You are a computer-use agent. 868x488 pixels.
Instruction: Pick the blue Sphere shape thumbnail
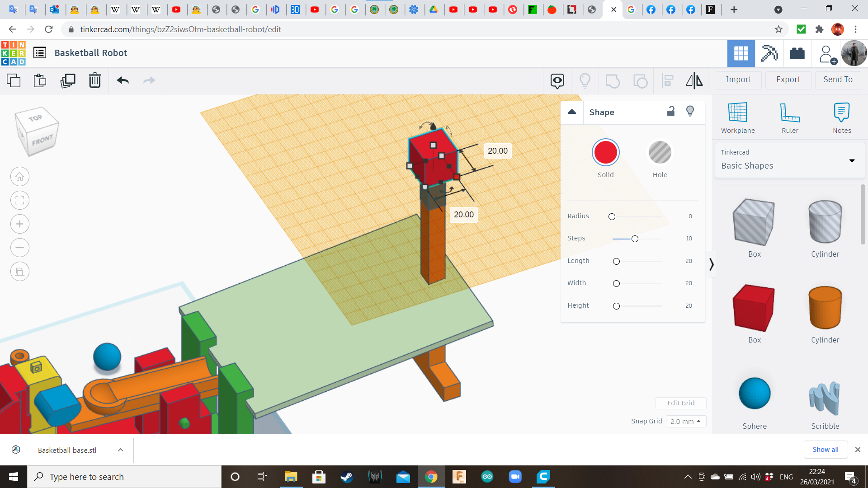754,394
